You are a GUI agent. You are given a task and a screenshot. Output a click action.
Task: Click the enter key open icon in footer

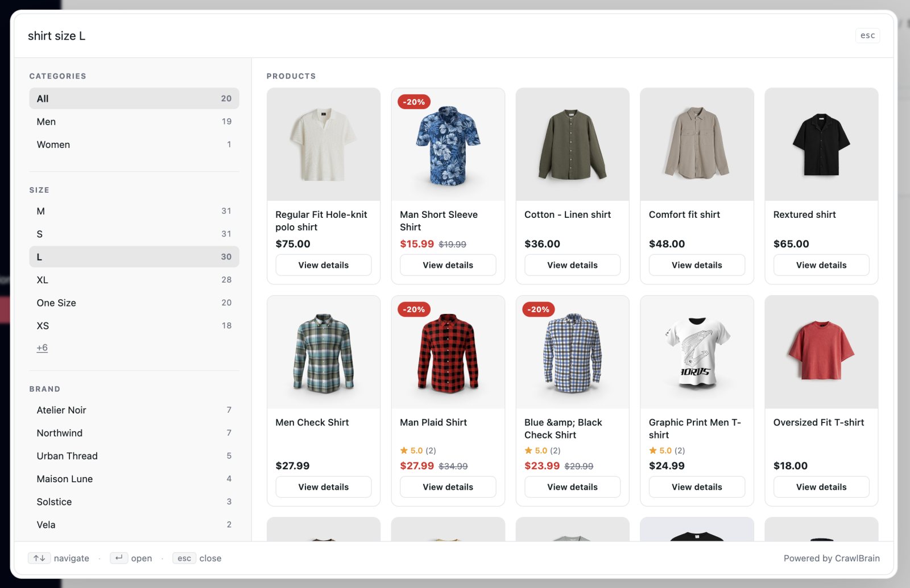(x=118, y=558)
